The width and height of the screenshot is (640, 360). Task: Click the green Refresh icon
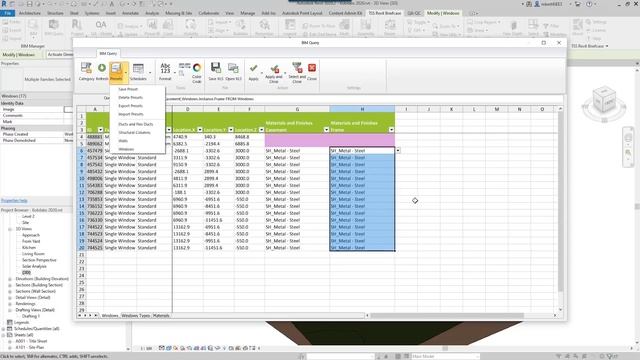pos(102,71)
